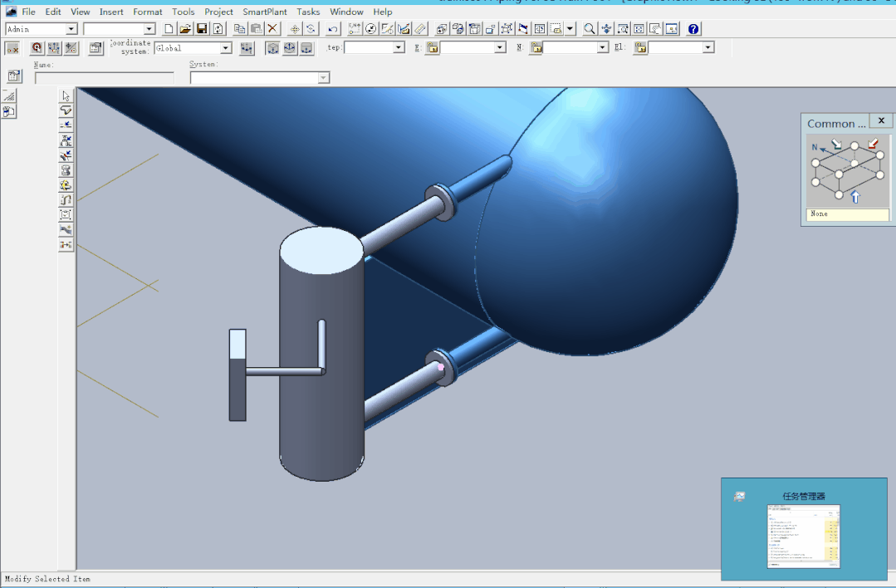This screenshot has width=896, height=588.
Task: Open the E coordinate value dropdown
Action: (500, 47)
